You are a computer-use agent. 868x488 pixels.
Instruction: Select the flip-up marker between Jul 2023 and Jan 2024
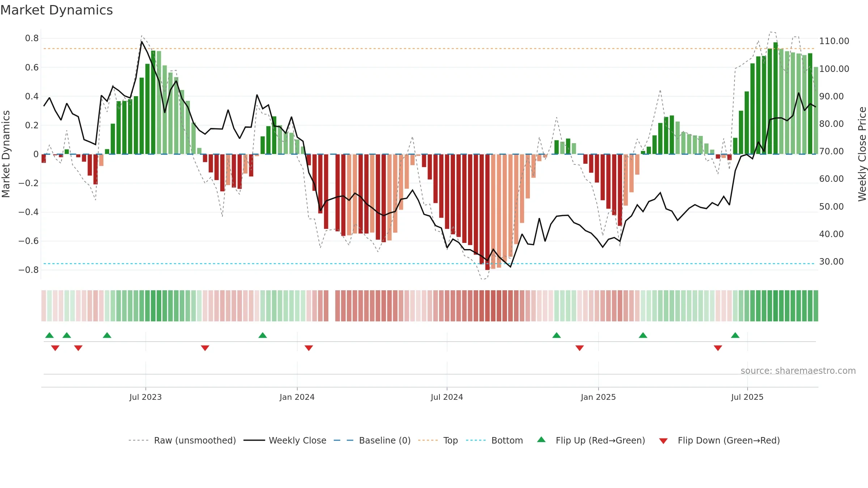coord(263,335)
